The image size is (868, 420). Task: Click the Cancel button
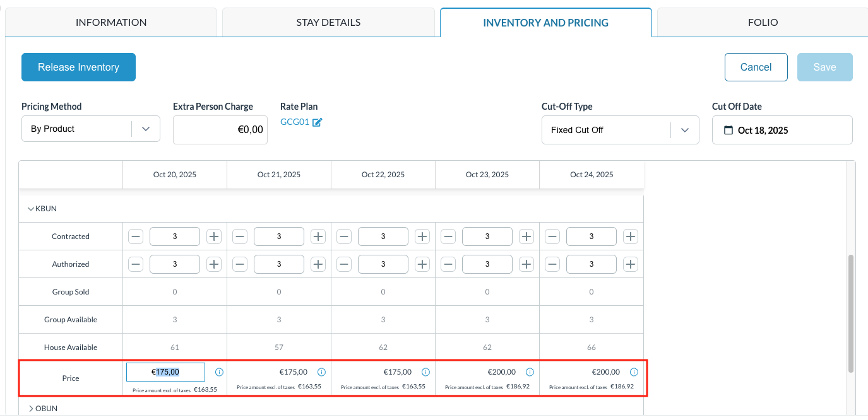click(756, 67)
